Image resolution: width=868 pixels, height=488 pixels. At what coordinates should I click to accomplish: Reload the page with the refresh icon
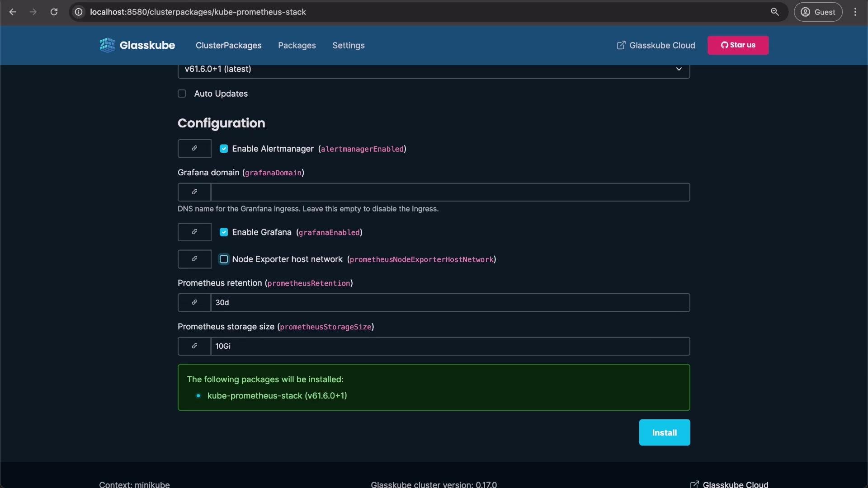tap(54, 12)
